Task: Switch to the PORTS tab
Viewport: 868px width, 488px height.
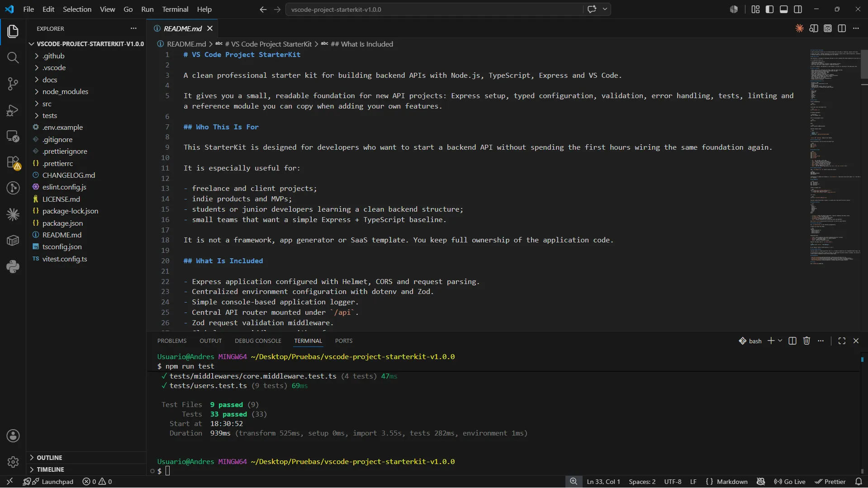Action: pos(344,341)
